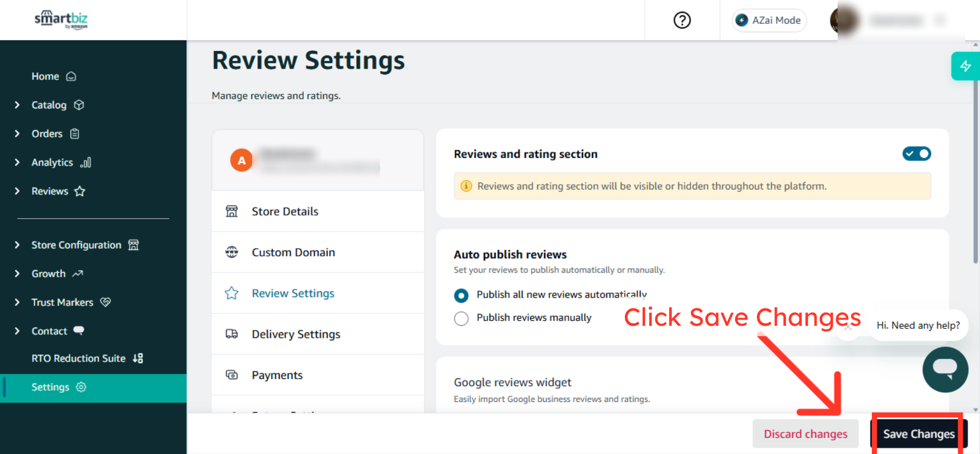The width and height of the screenshot is (980, 454).
Task: Click the 'Google reviews widget' heading
Action: pos(512,383)
